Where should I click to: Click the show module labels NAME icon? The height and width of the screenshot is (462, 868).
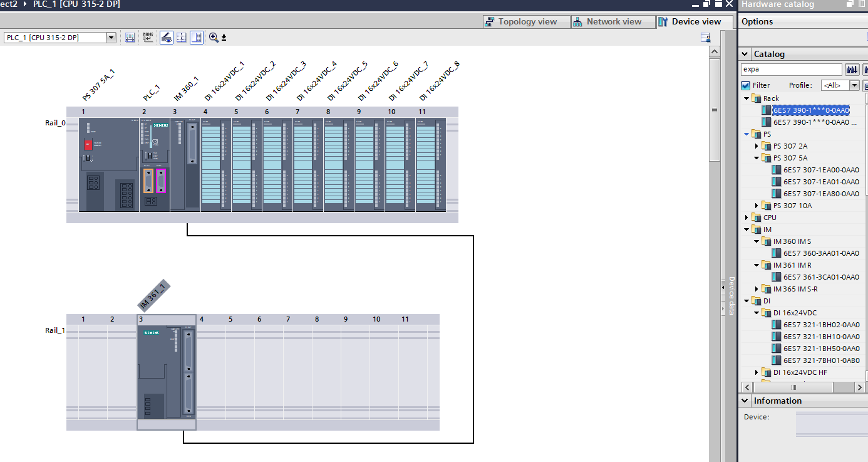tap(148, 38)
